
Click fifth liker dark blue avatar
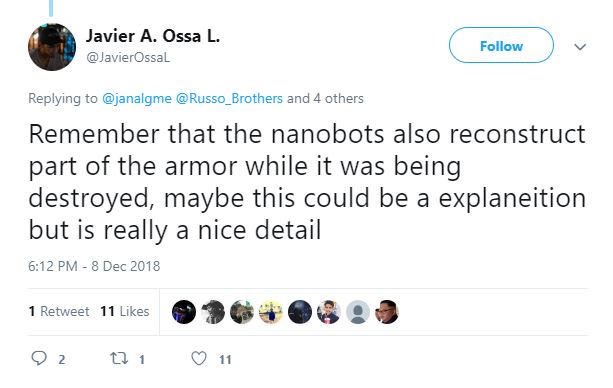point(299,312)
